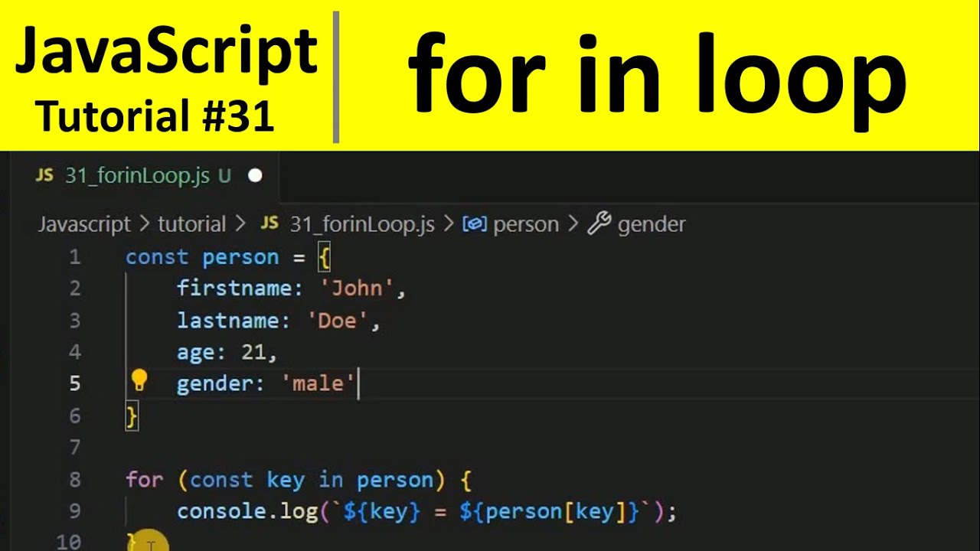
Task: Click the 'key' variable on line 8
Action: pos(286,481)
